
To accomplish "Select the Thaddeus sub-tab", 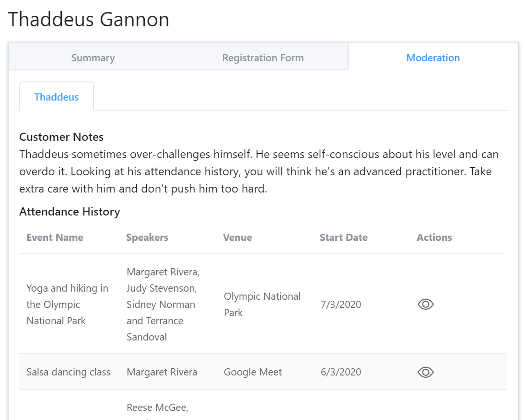I will 57,97.
